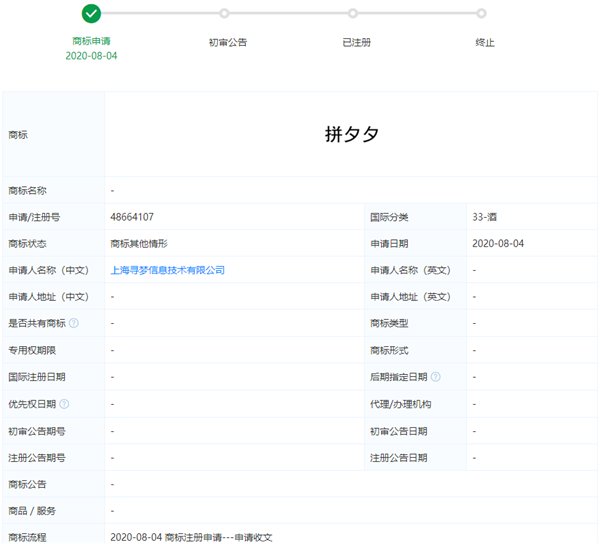The height and width of the screenshot is (544, 600).
Task: Click the 已注册 step label
Action: point(357,42)
